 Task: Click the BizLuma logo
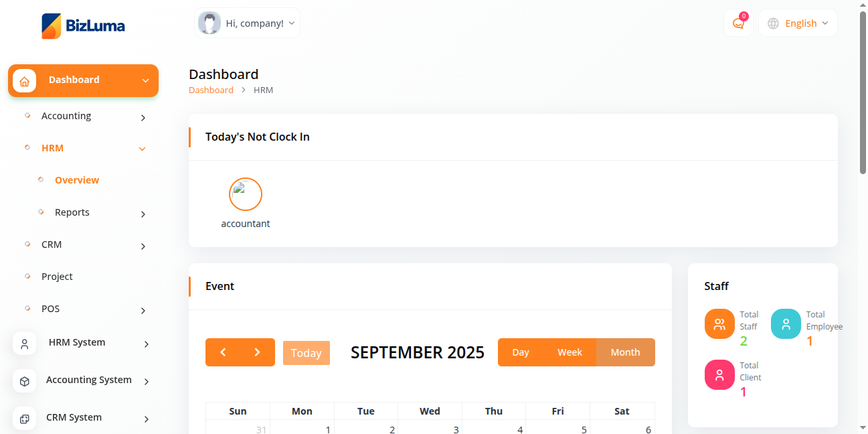click(x=83, y=26)
